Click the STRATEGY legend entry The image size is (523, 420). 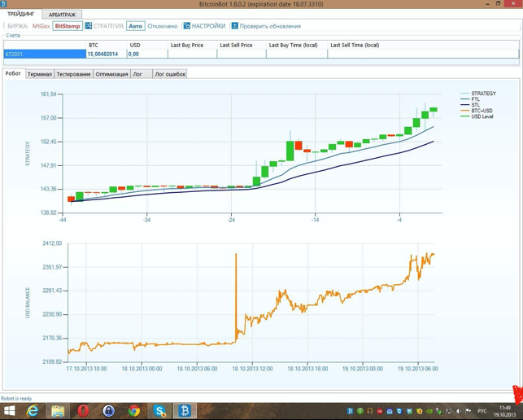click(x=478, y=94)
